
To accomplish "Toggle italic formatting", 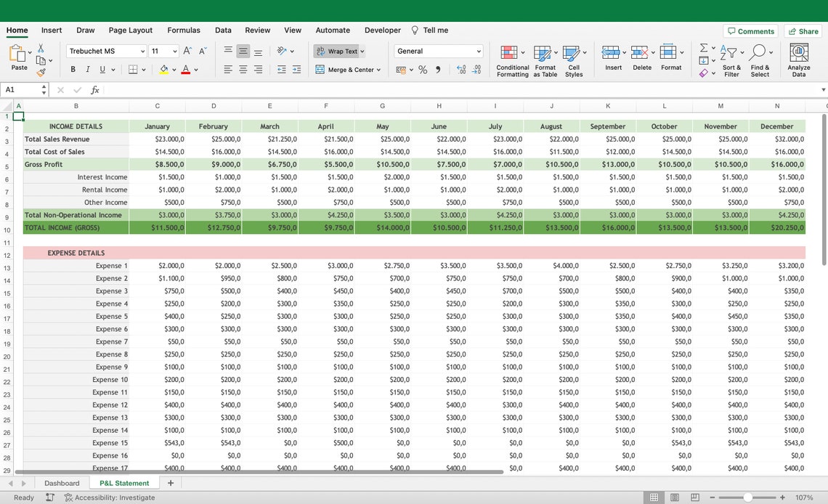I will [88, 69].
